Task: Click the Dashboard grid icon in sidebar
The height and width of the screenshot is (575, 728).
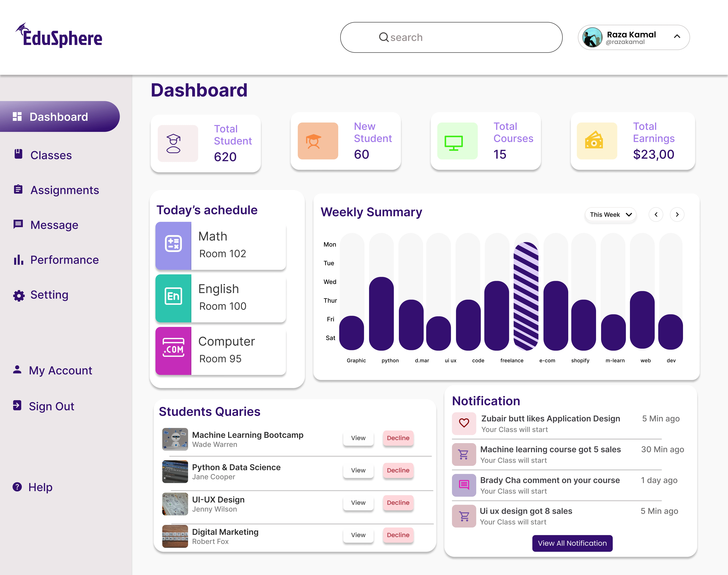Action: click(x=17, y=116)
